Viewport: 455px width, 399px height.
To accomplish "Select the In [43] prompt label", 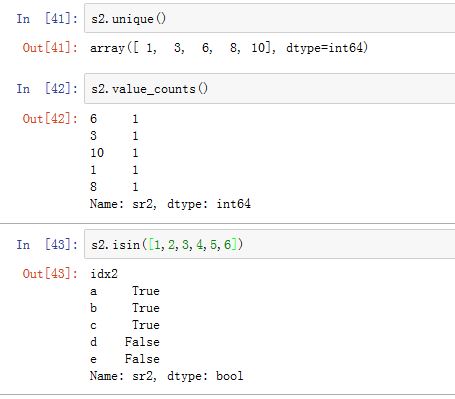I will tap(47, 245).
